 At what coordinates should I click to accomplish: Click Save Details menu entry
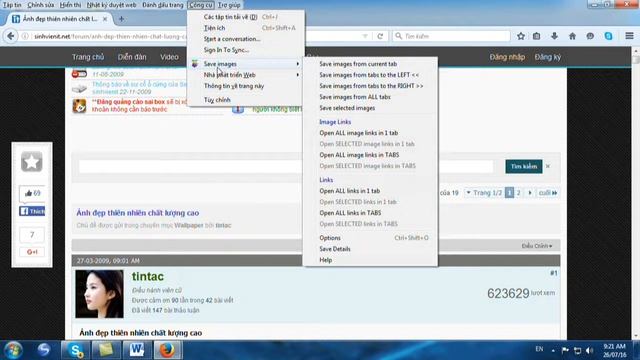coord(335,249)
